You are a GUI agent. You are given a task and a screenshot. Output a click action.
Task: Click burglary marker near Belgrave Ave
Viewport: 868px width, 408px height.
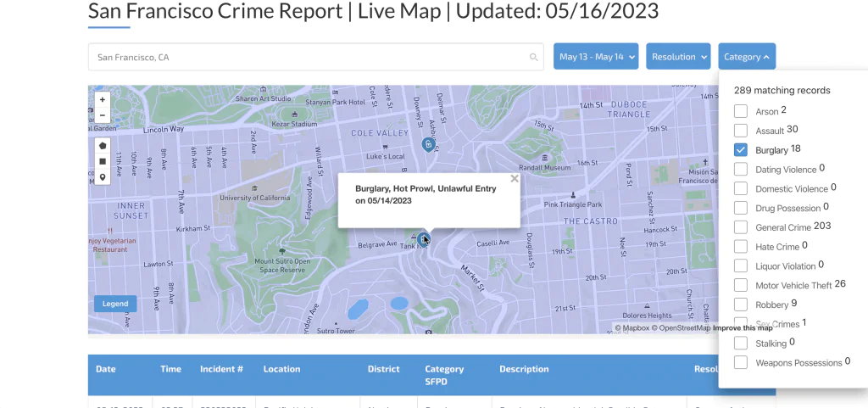(x=424, y=239)
